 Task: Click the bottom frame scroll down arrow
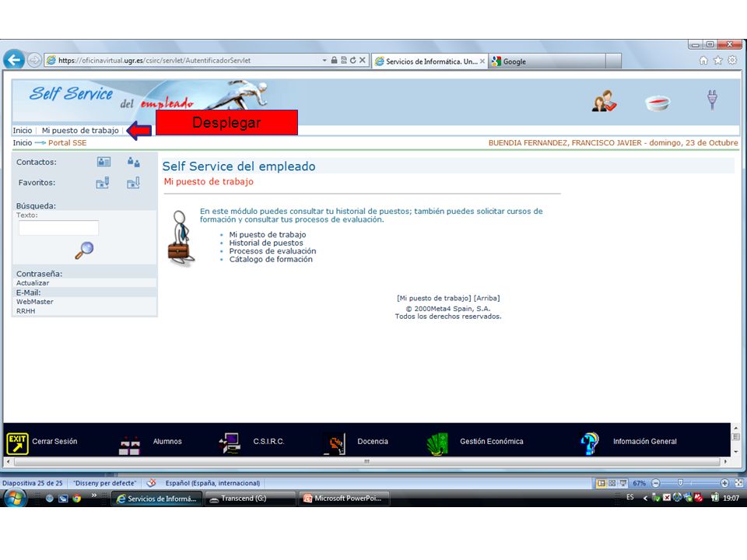735,452
